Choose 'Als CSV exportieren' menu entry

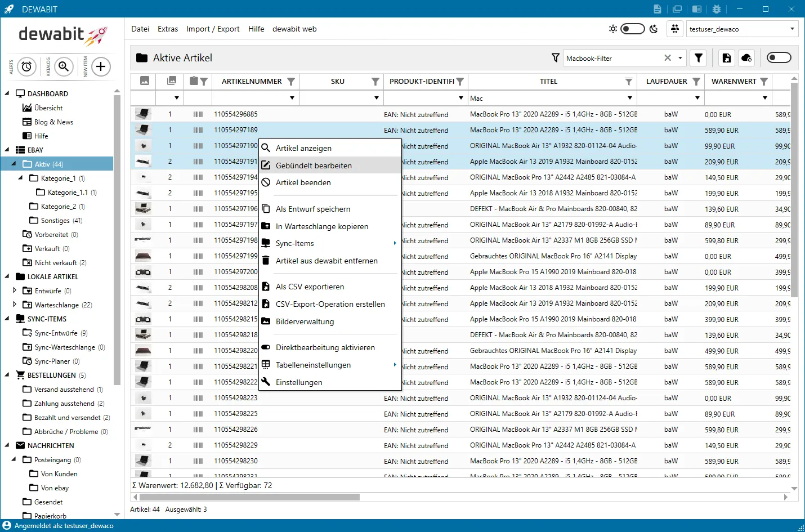(330, 287)
